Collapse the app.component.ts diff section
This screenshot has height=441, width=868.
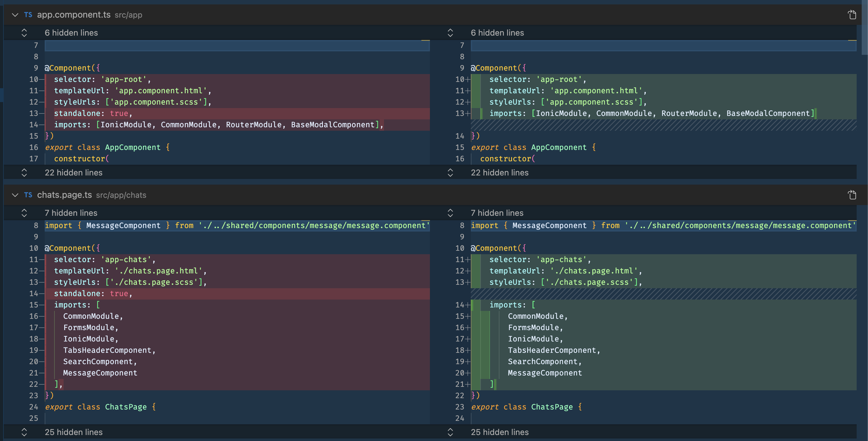pyautogui.click(x=15, y=15)
